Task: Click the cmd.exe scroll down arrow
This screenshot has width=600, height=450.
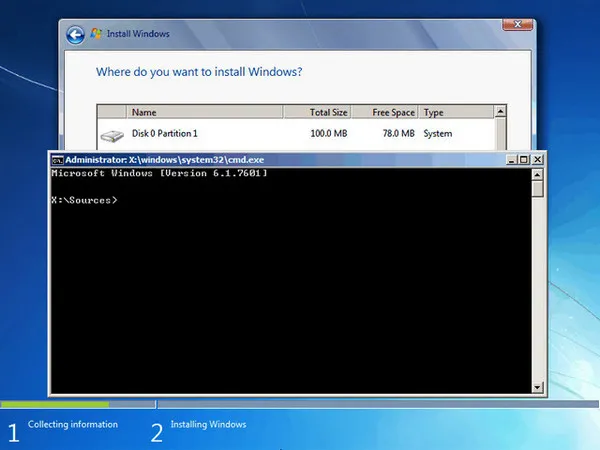Action: point(537,388)
